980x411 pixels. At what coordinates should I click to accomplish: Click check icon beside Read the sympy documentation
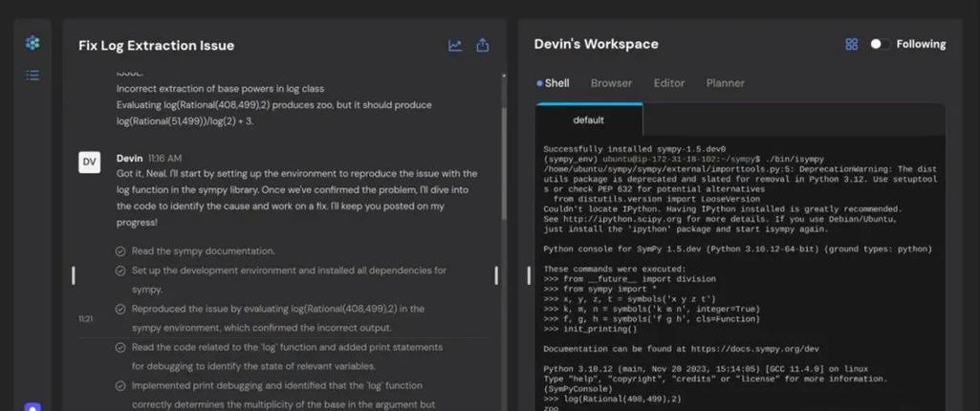pos(120,251)
